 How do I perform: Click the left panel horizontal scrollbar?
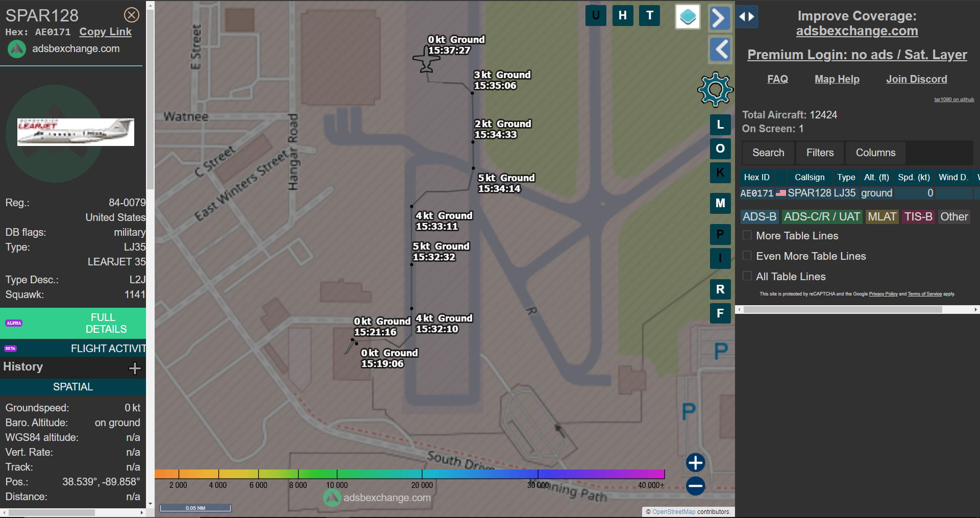52,512
